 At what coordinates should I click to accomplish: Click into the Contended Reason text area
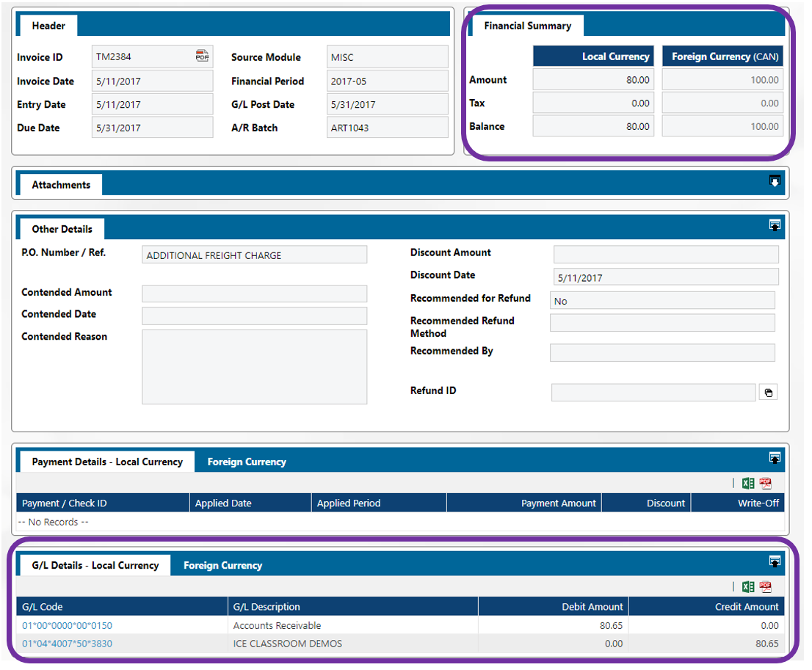pyautogui.click(x=254, y=367)
